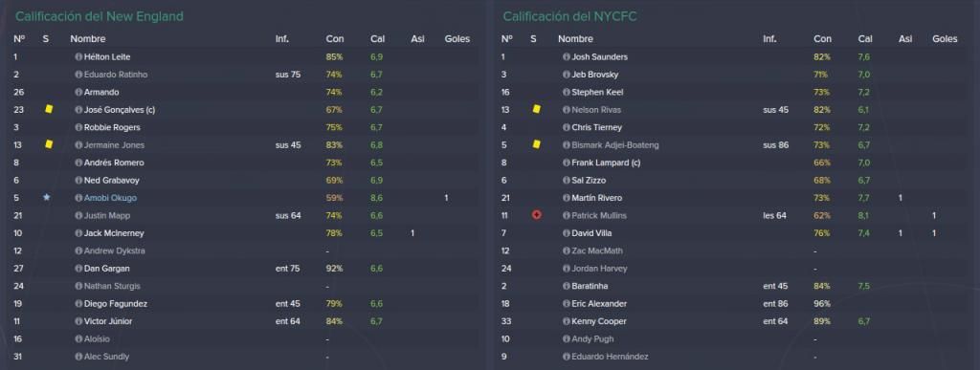Click Calificación del New England heading
Viewport: 980px width, 370px height.
tap(100, 16)
